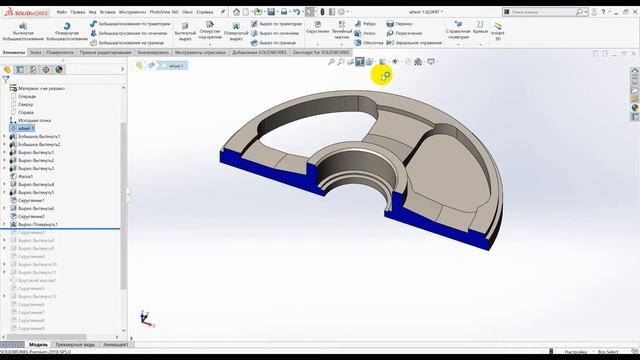Open the Файл menu
640x360 pixels.
coord(62,12)
